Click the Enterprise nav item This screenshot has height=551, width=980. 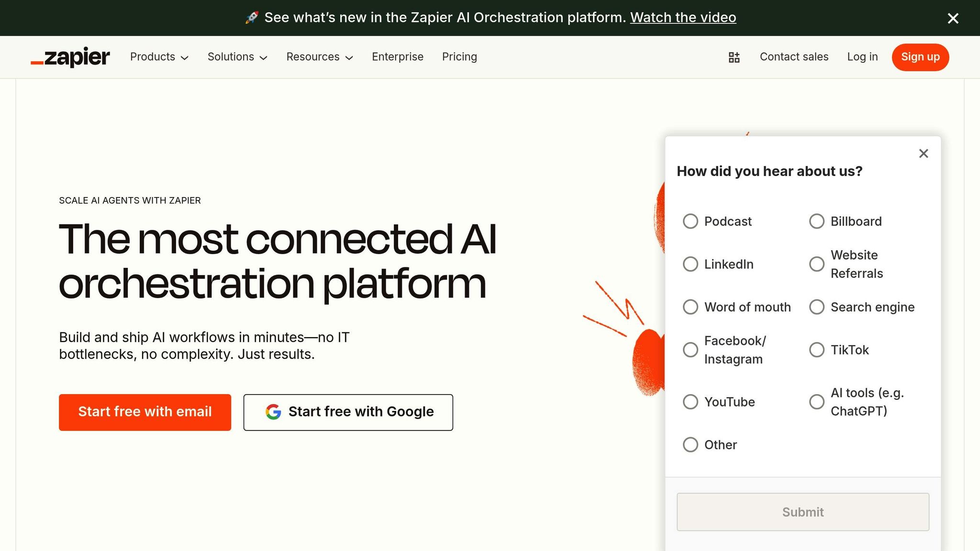(398, 57)
